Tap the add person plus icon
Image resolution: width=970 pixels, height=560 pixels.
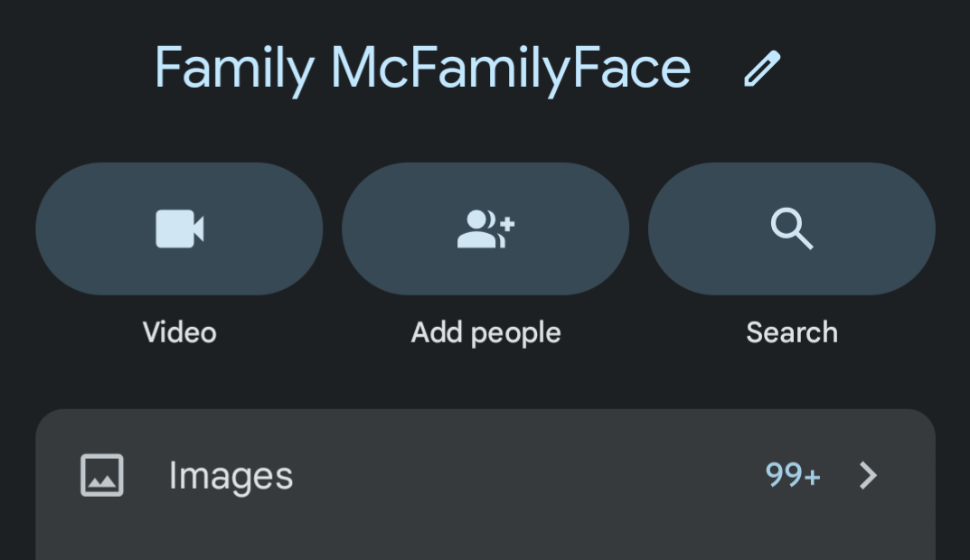click(x=485, y=229)
